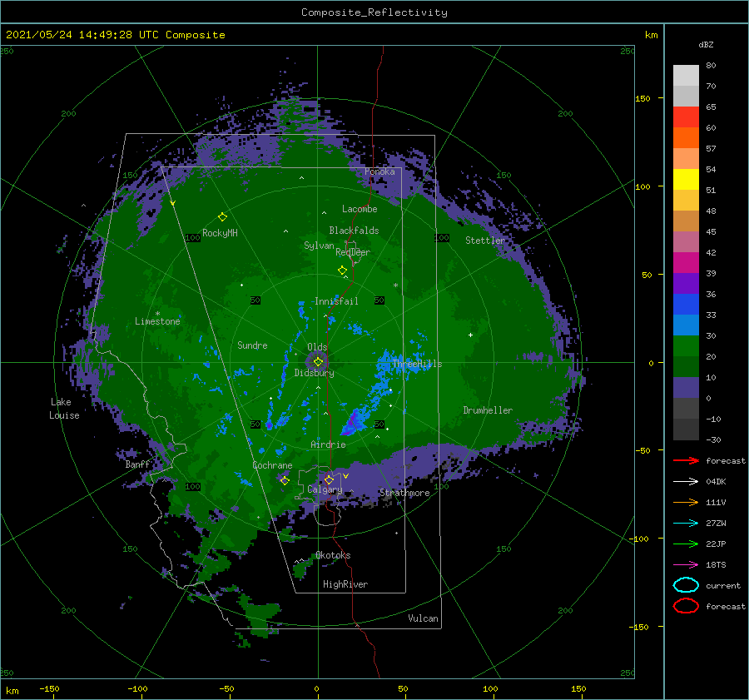Click the Cochrane label

[x=272, y=465]
